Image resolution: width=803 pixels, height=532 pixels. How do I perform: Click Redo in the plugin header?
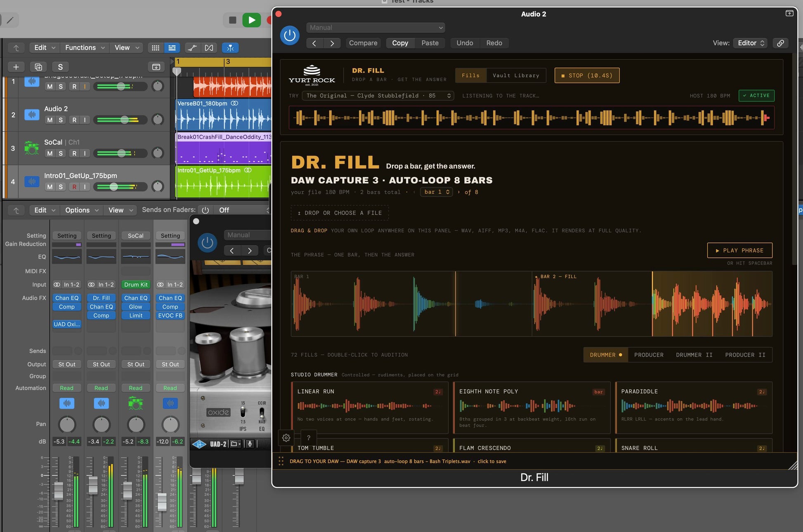pos(494,43)
